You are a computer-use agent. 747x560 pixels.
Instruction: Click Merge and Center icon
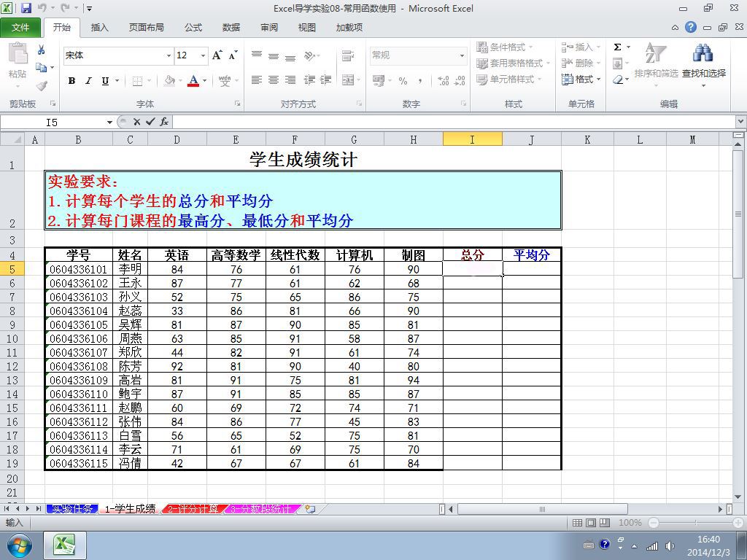coord(348,79)
